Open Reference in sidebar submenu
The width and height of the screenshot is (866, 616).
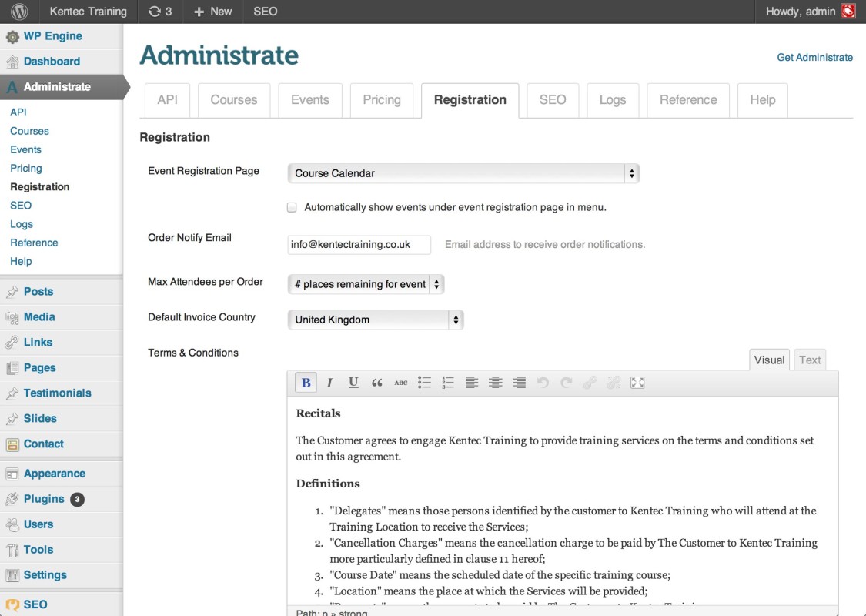point(34,243)
